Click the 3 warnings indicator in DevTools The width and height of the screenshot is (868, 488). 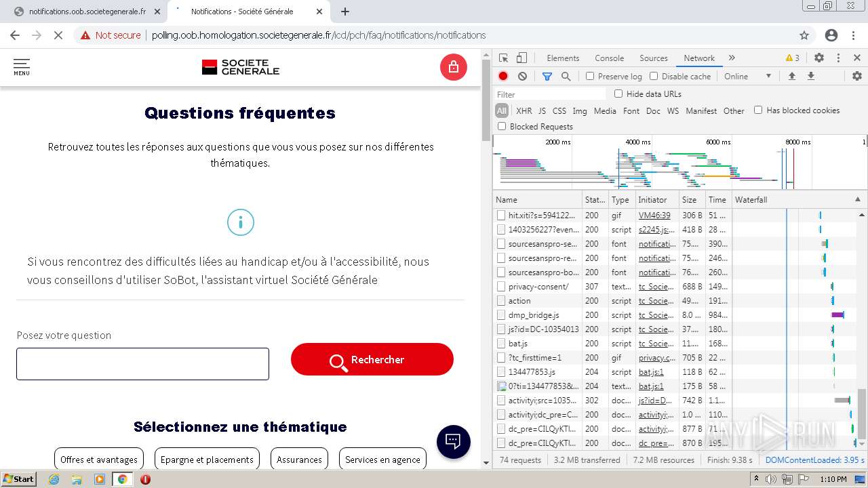[x=792, y=58]
